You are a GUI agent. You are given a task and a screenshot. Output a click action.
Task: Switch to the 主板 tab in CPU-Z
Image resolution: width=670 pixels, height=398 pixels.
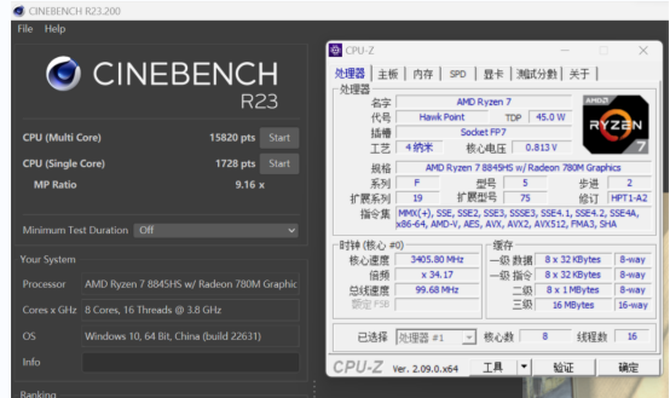[x=388, y=74]
